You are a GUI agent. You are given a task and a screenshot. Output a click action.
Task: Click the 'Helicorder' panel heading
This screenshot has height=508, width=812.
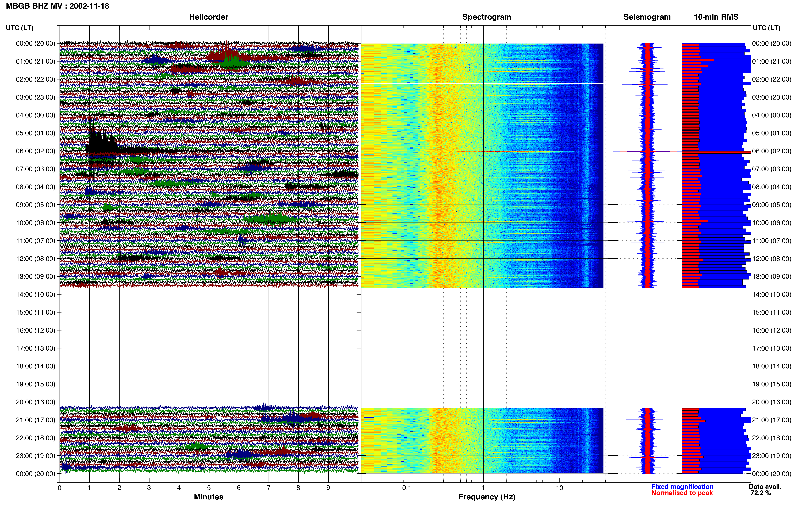click(x=209, y=17)
